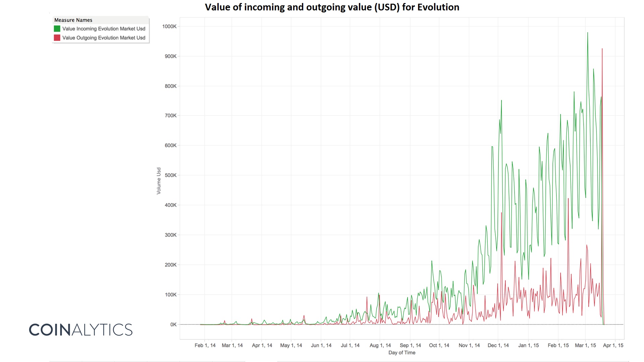Screen dimensions: 644x362
Task: Click the 200K y-axis tick label
Action: tap(170, 265)
